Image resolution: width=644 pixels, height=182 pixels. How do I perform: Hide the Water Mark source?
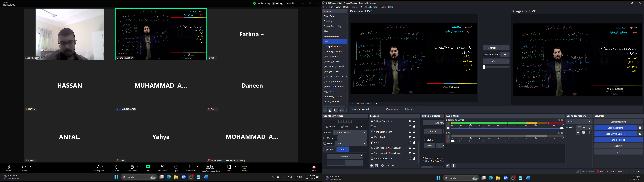[410, 137]
